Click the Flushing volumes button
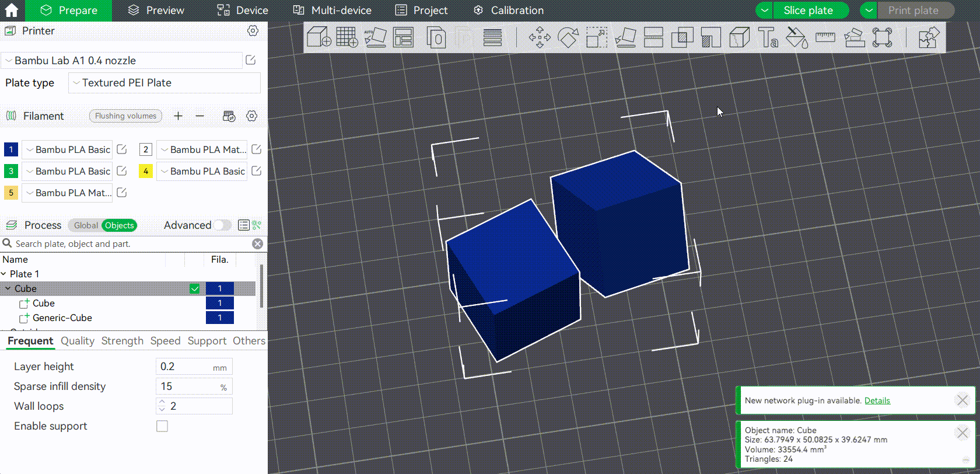980x474 pixels. point(125,116)
